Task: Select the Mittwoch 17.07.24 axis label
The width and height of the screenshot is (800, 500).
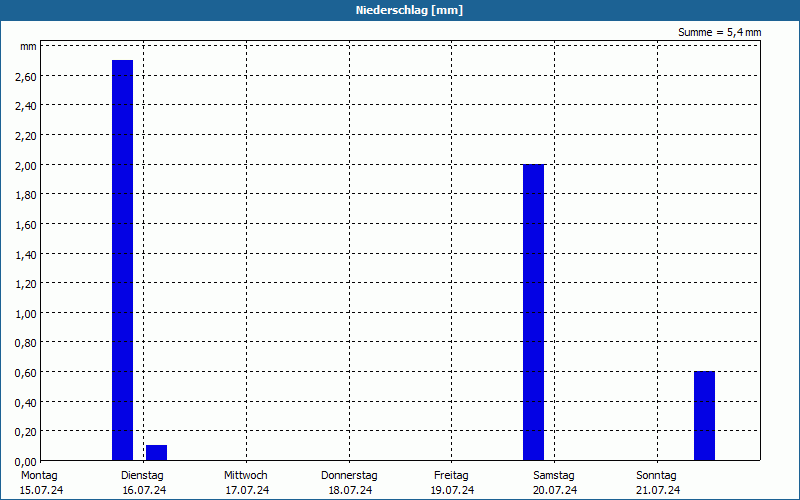Action: tap(246, 483)
